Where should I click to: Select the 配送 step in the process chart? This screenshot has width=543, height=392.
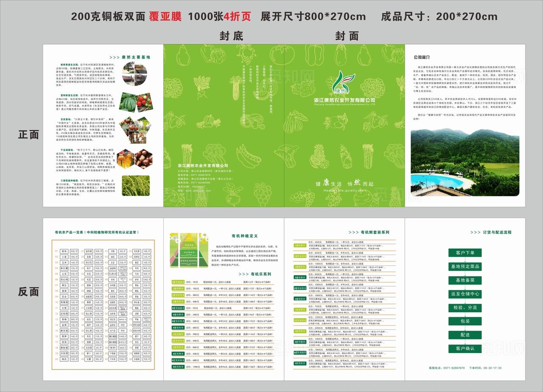coord(465,334)
